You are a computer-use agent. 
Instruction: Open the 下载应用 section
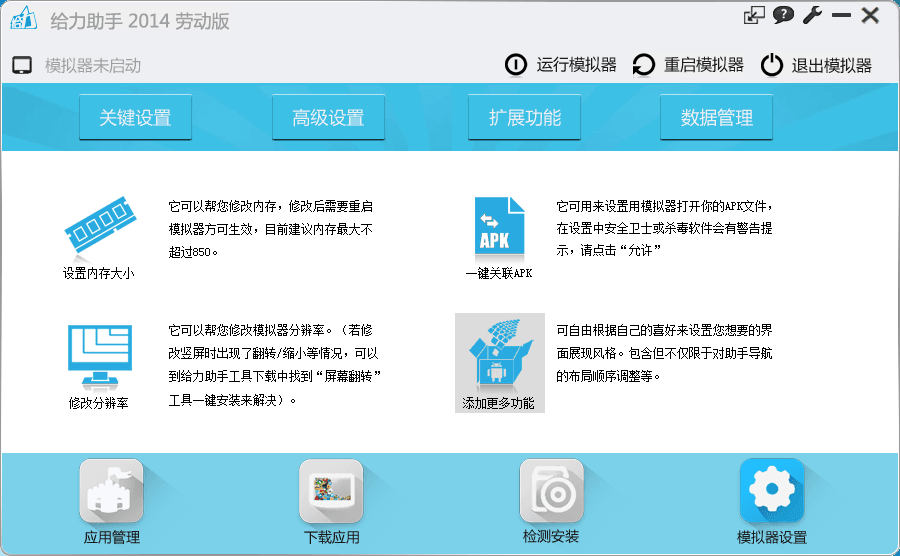(331, 492)
